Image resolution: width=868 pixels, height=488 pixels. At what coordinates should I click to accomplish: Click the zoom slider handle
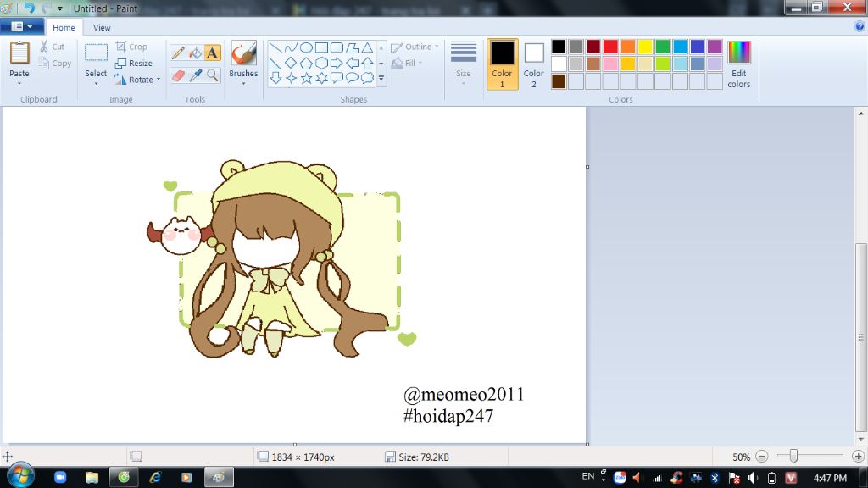[793, 456]
